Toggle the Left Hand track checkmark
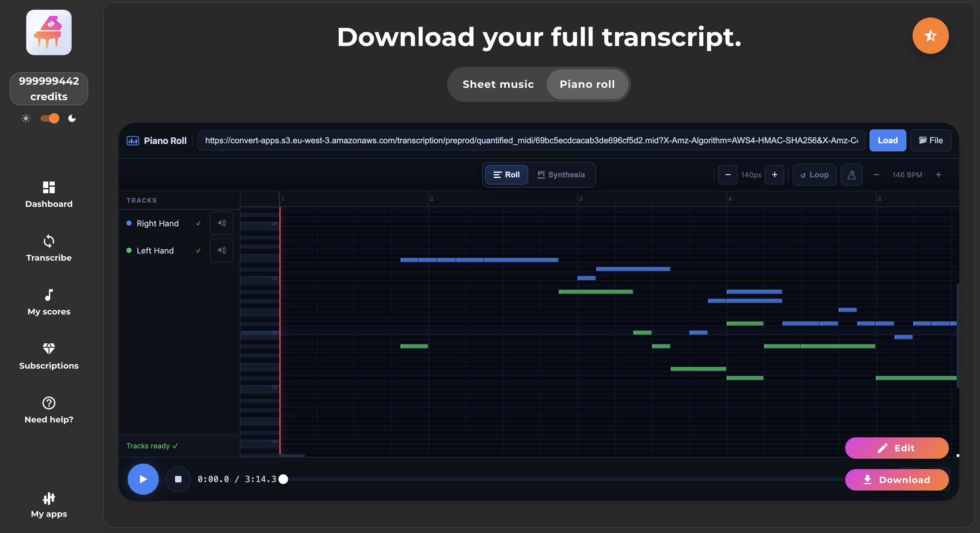 tap(198, 251)
